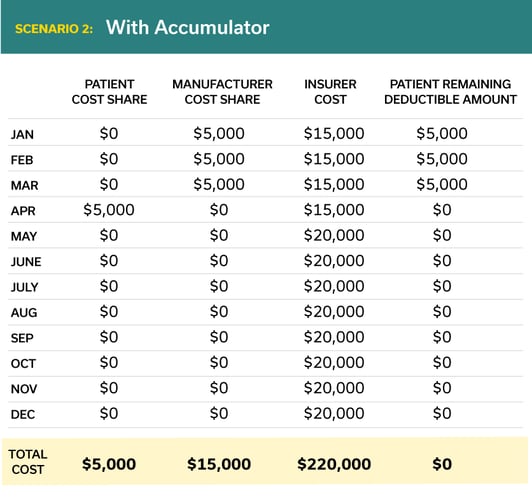This screenshot has height=500, width=532.
Task: Select the 'Insurer Cost' column header
Action: pos(330,92)
